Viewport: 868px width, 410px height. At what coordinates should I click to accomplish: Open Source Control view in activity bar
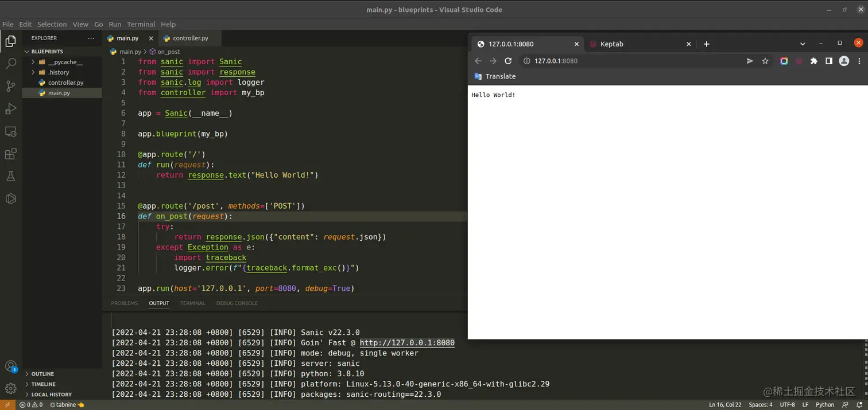(x=10, y=86)
